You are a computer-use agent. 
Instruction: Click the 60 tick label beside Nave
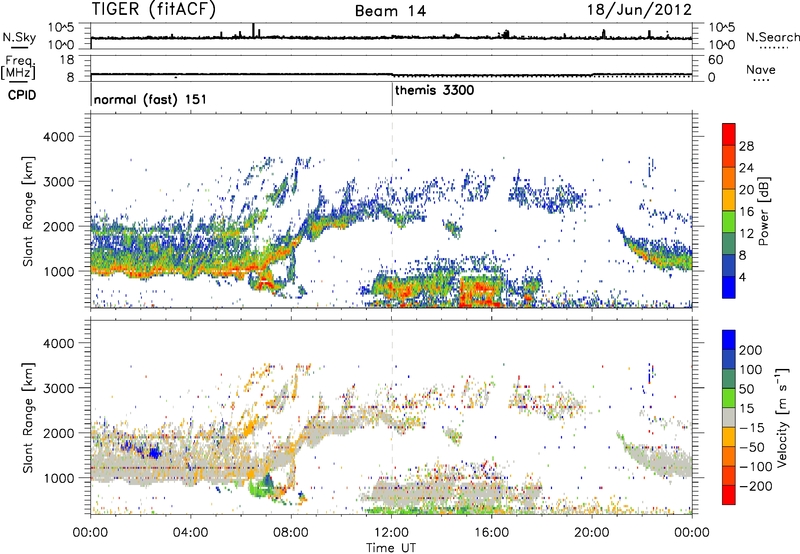point(715,60)
